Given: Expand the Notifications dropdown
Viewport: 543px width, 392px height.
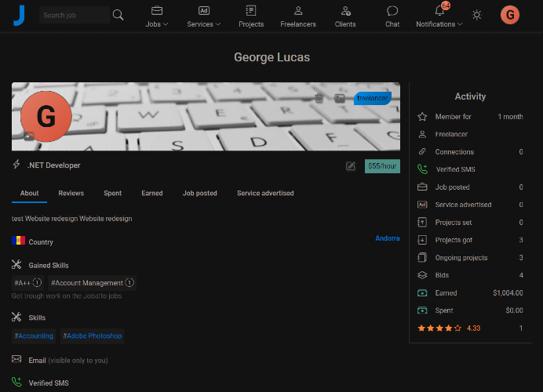Looking at the screenshot, I should point(439,24).
